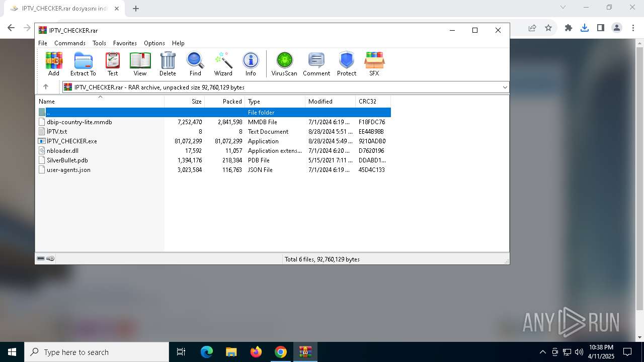Open File Explorer from taskbar
Image resolution: width=644 pixels, height=362 pixels.
coord(231,352)
